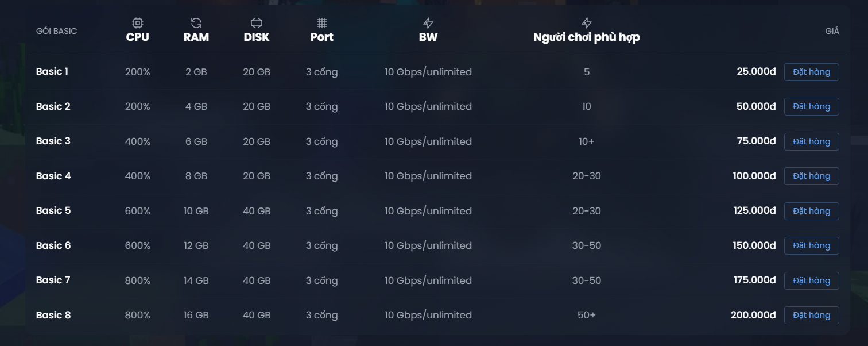Click Đặt hàng for Basic 8

coord(811,315)
